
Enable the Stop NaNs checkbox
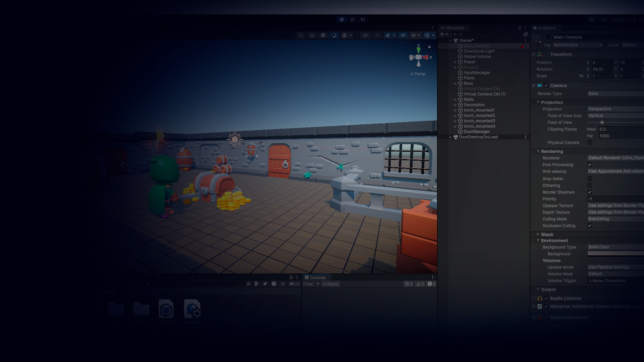(590, 179)
